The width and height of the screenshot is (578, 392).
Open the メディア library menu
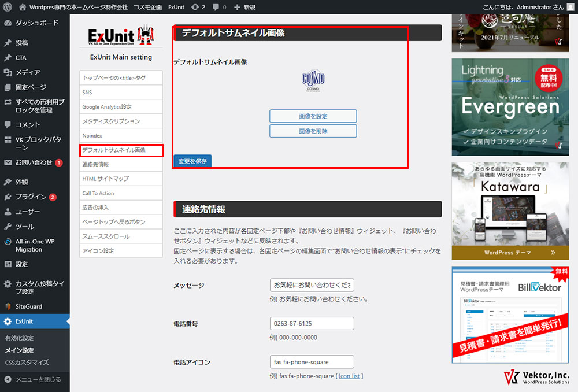click(28, 72)
